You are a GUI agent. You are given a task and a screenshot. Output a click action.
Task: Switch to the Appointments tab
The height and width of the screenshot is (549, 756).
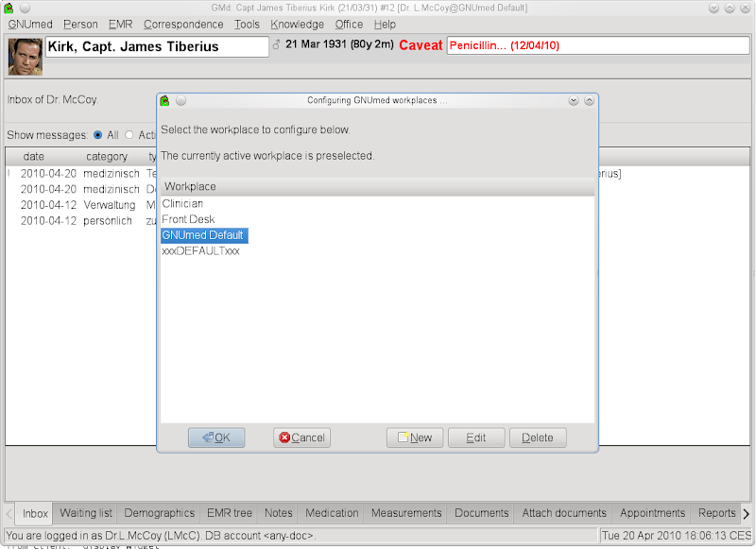tap(652, 513)
